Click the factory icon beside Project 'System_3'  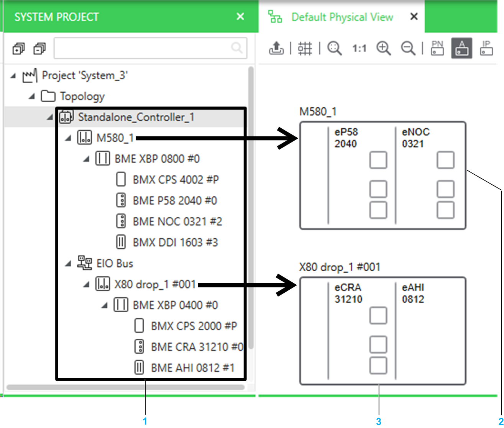pos(30,75)
